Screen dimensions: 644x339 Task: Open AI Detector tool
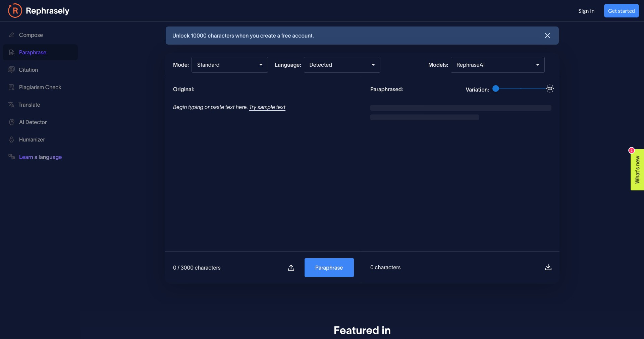(40, 122)
